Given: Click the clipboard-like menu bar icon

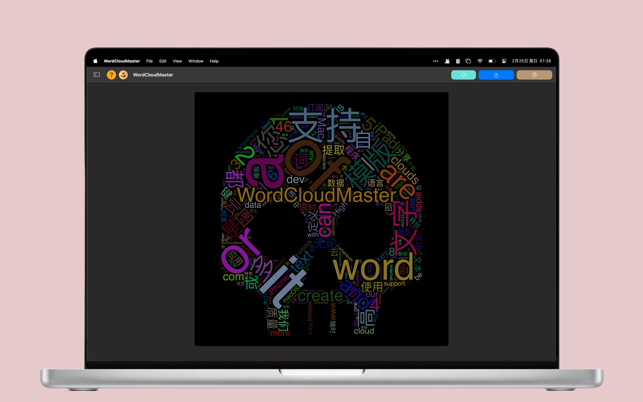Looking at the screenshot, I should 458,61.
